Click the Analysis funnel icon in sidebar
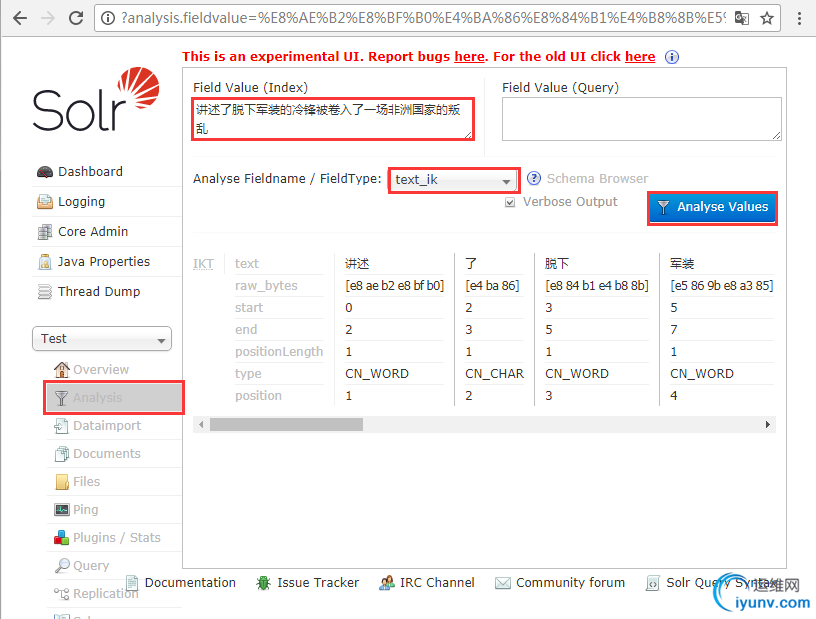The width and height of the screenshot is (816, 619). [x=61, y=398]
